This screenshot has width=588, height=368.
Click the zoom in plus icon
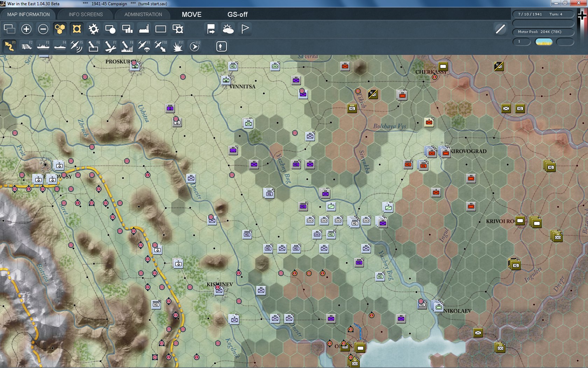[26, 29]
